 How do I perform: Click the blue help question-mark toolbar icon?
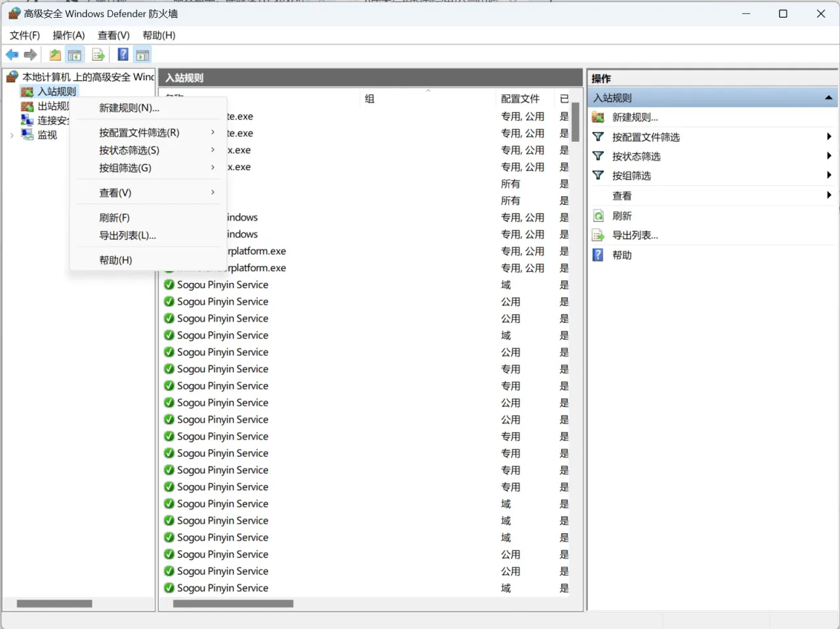(123, 55)
